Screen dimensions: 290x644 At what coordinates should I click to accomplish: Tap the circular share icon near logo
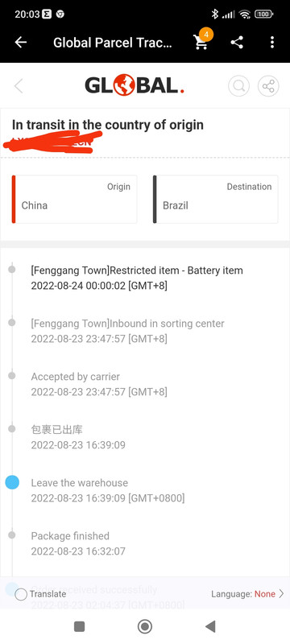click(268, 86)
